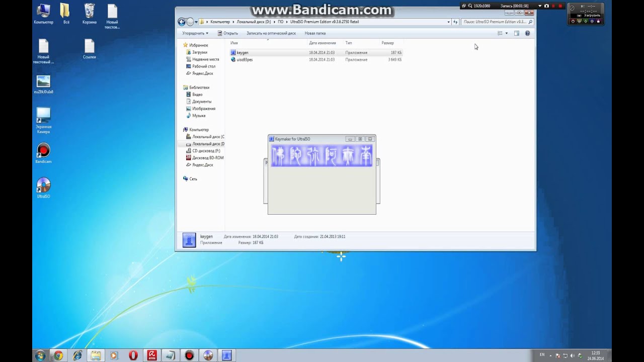This screenshot has width=644, height=362.
Task: Click Записать на оптический диск
Action: [271, 33]
